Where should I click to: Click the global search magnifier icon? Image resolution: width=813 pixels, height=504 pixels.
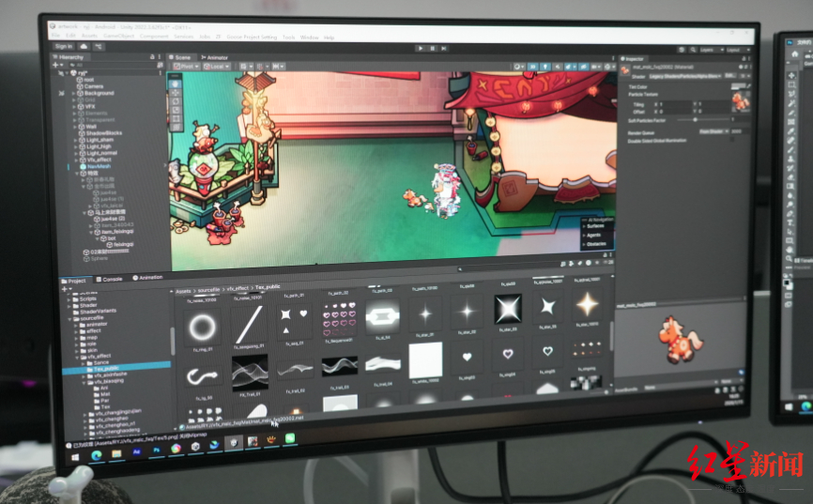coord(693,50)
